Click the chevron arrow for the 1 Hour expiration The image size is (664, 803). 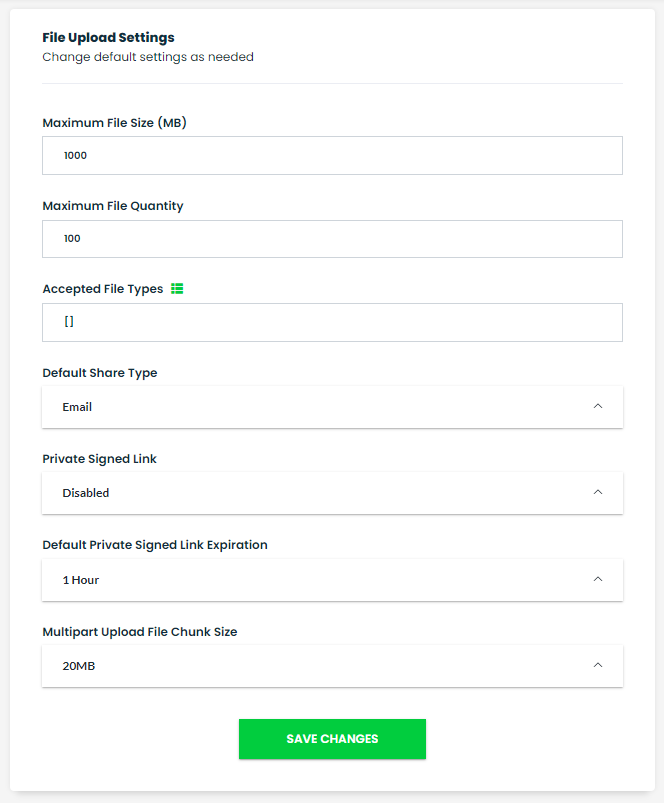(x=598, y=579)
